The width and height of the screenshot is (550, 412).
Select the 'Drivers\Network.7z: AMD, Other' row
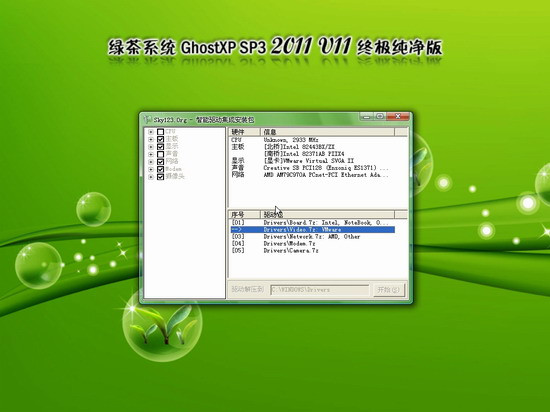click(x=313, y=237)
